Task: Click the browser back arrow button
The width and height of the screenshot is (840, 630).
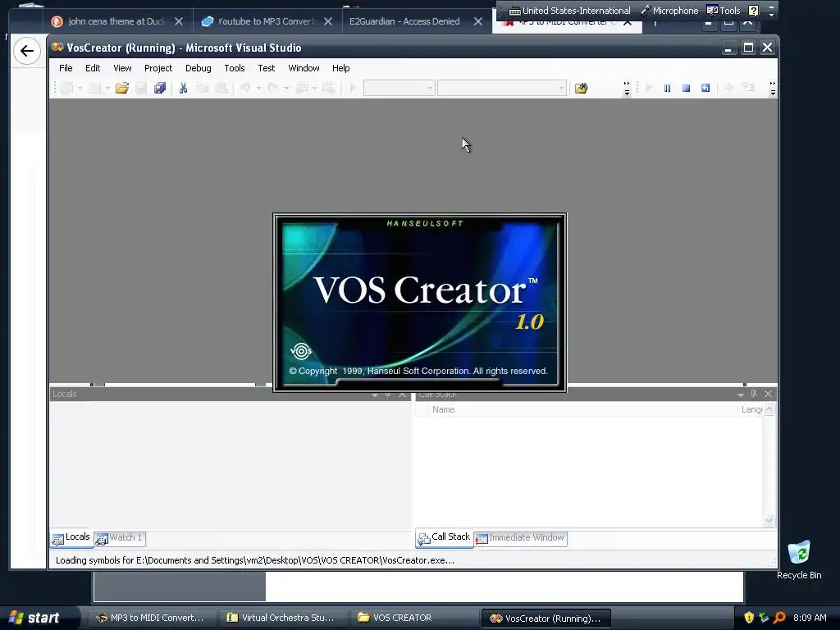Action: (27, 51)
